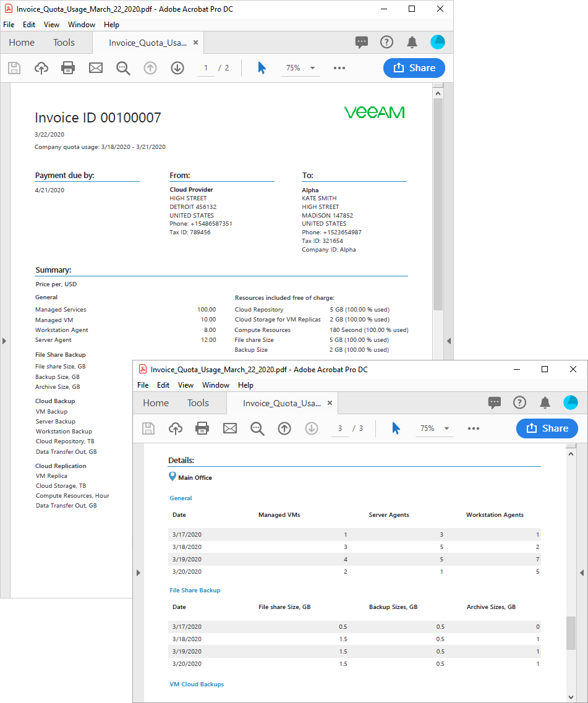Click the File Share Backup heading in Details
Viewport: 588px width, 703px height.
[x=195, y=590]
